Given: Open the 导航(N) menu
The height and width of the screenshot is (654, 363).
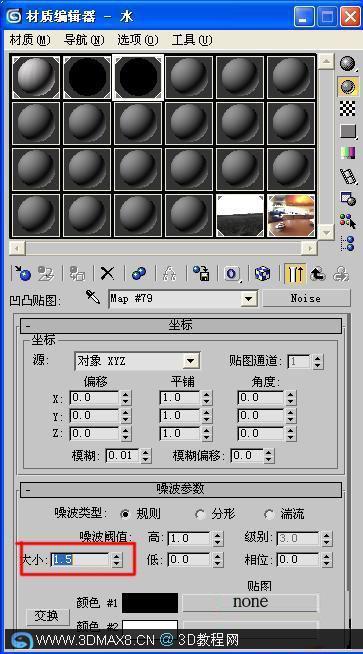Looking at the screenshot, I should click(84, 40).
